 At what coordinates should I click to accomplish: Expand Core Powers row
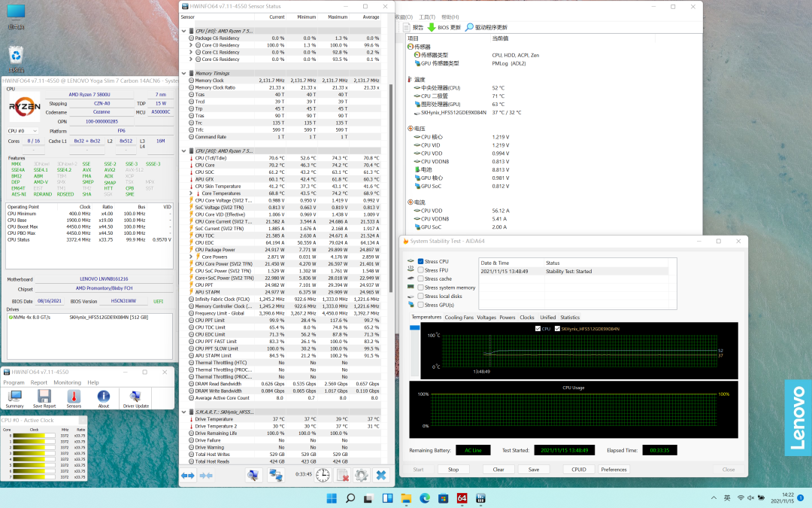click(x=190, y=257)
